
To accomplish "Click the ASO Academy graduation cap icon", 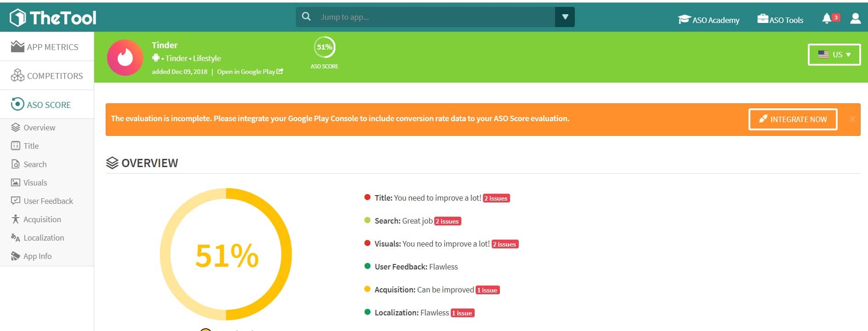I will [x=684, y=19].
